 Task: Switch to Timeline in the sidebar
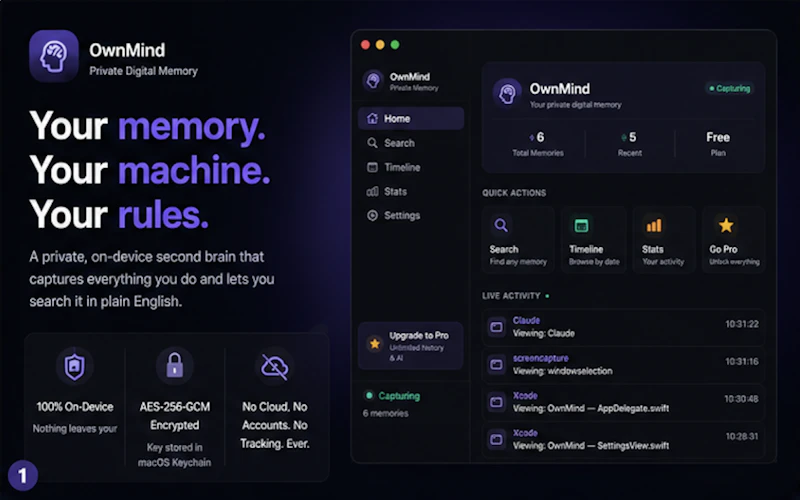(411, 167)
